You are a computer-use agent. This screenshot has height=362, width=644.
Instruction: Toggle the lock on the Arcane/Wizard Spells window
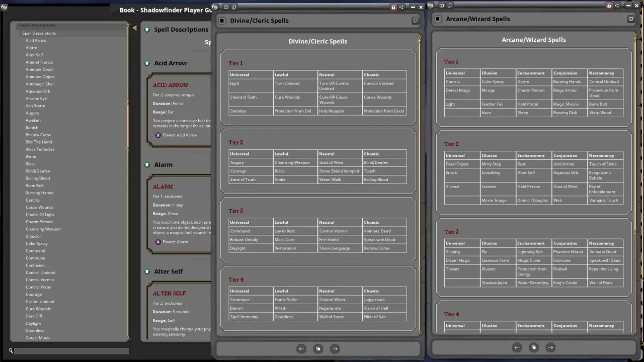click(609, 6)
